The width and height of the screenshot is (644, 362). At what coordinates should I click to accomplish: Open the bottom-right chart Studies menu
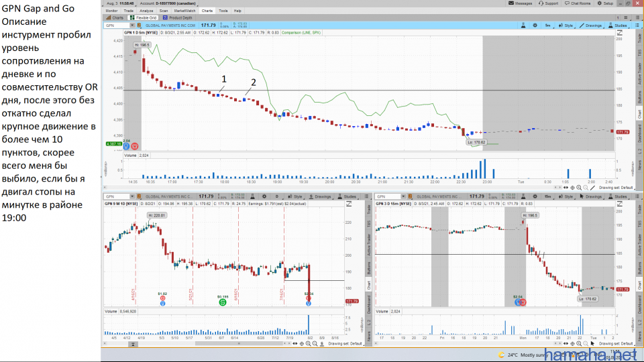point(617,196)
